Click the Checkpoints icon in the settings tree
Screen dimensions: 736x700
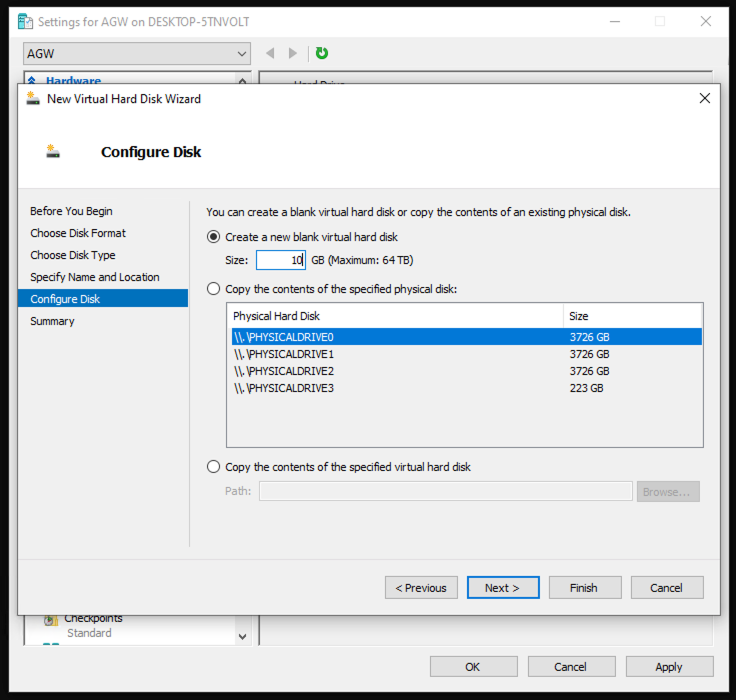click(50, 620)
